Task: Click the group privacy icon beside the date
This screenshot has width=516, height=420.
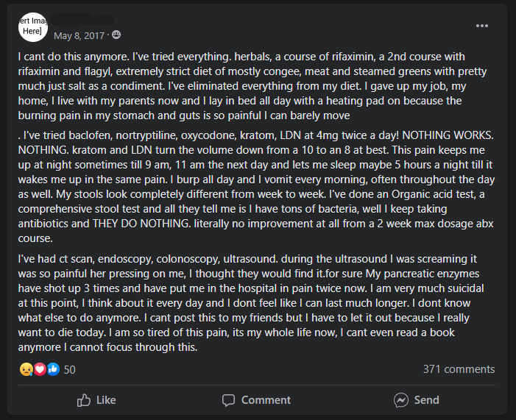Action: click(116, 35)
